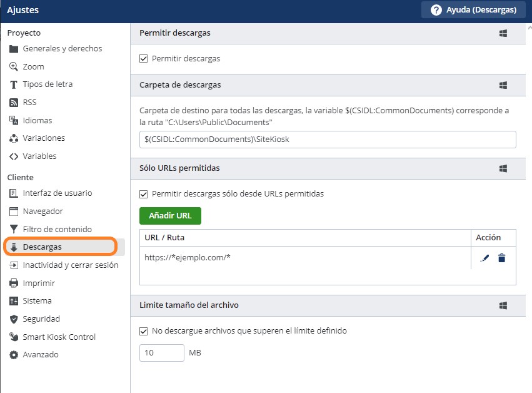Open Generales y derechos settings
Screen dimensions: 532x393
[x=62, y=49]
